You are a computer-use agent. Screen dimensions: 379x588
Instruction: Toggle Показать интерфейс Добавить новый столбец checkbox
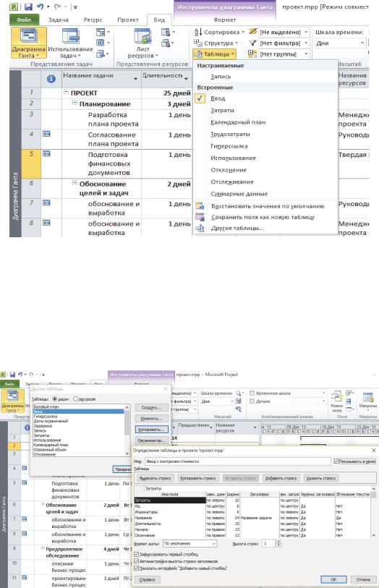pos(137,568)
